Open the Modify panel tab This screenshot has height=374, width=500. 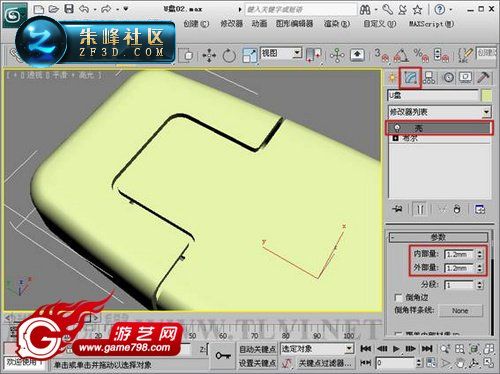click(410, 78)
